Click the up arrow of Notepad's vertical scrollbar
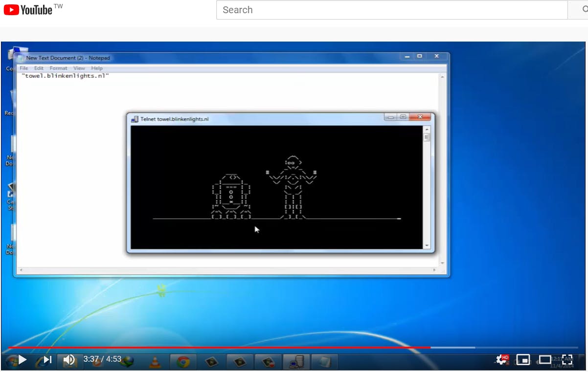Screen dimensions: 588x372 pos(442,77)
